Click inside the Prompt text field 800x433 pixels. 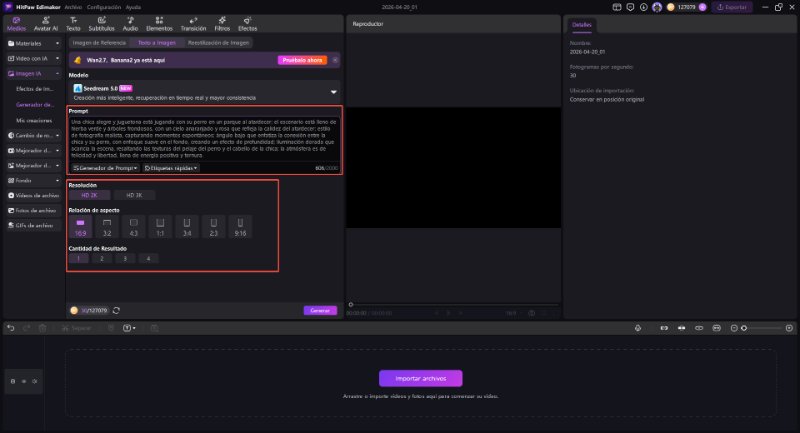(x=205, y=139)
